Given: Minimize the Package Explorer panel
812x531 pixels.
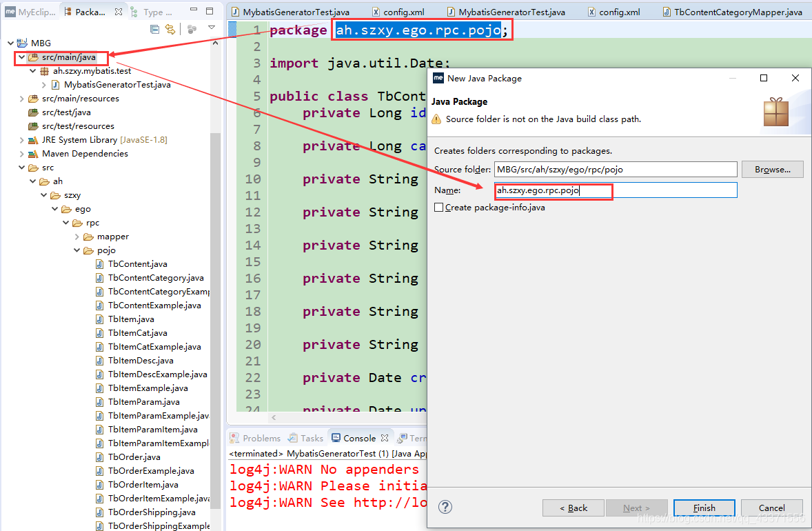Looking at the screenshot, I should (x=194, y=10).
